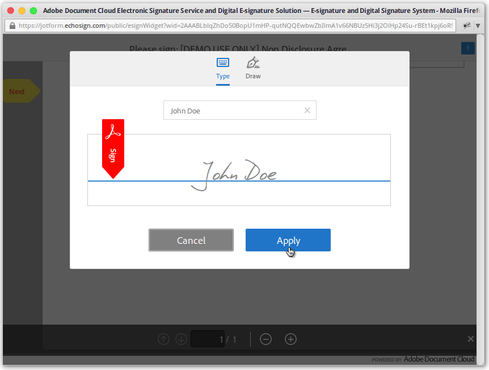Close the bottom toolbar X icon

pyautogui.click(x=471, y=339)
